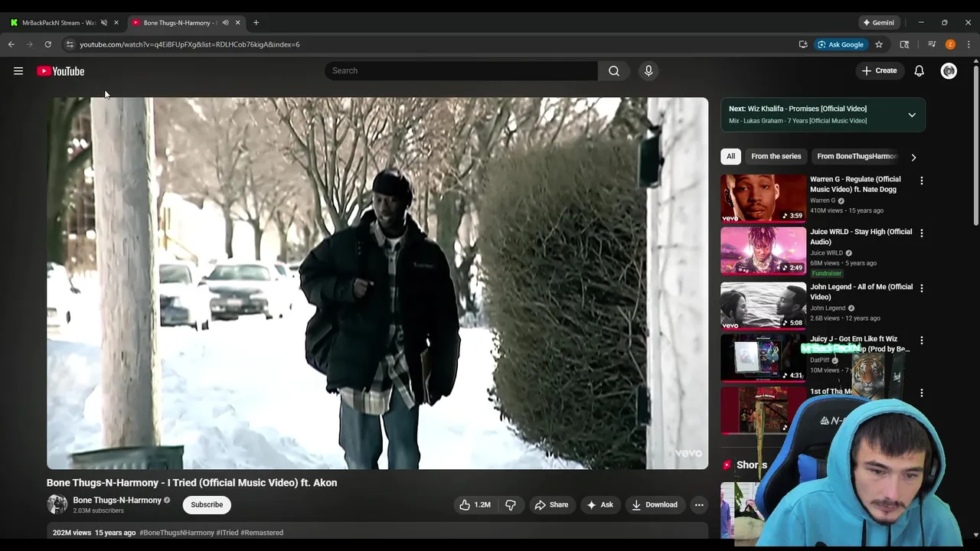Image resolution: width=980 pixels, height=551 pixels.
Task: Open the Chrome profile avatar
Action: (950, 44)
